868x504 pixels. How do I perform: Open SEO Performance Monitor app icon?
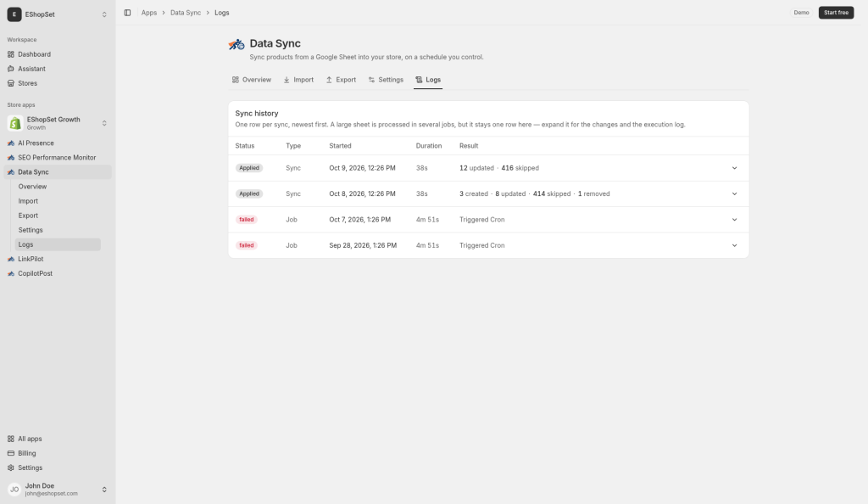click(x=10, y=157)
